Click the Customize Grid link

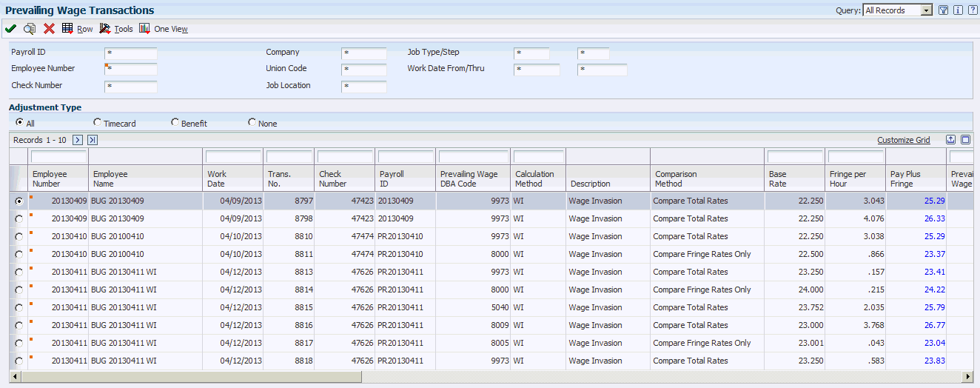pyautogui.click(x=903, y=140)
